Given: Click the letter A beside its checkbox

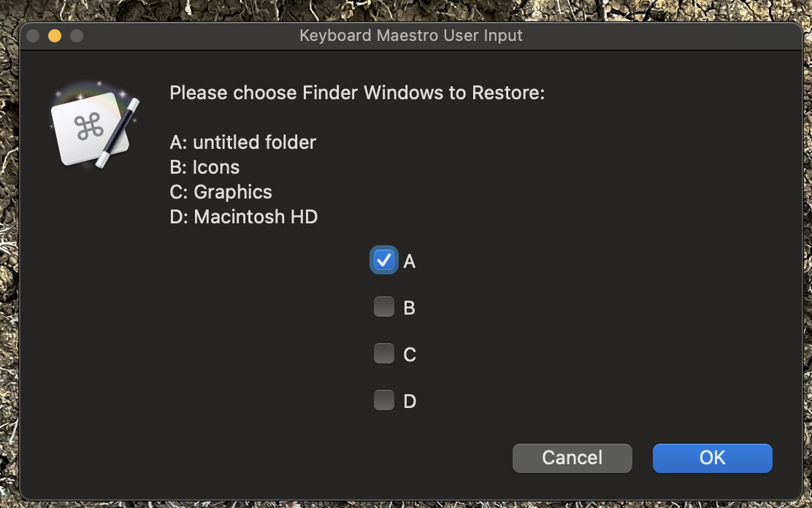Looking at the screenshot, I should point(409,261).
